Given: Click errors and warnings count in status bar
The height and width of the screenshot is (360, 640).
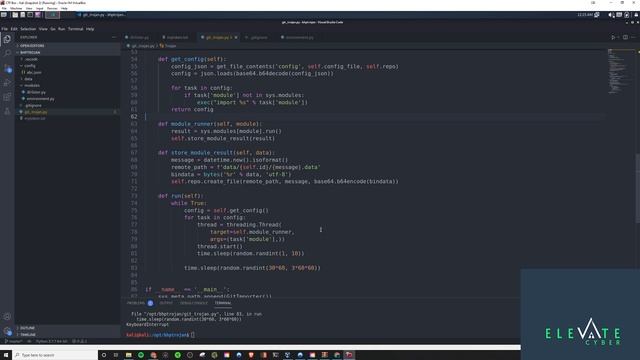Looking at the screenshot, I should 80,341.
